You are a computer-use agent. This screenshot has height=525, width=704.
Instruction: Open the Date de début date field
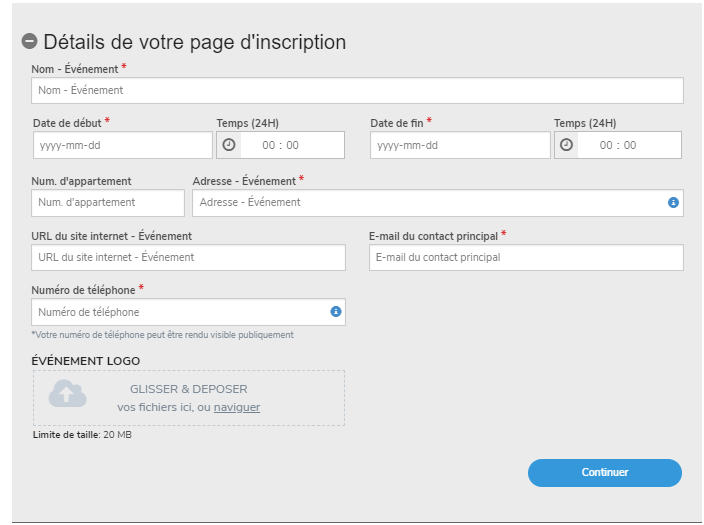click(x=122, y=145)
